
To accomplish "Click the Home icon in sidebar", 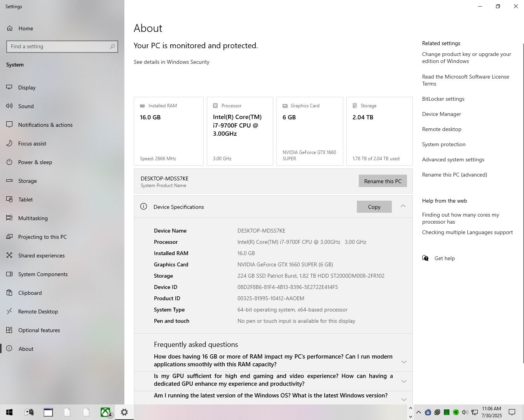I will (x=10, y=28).
